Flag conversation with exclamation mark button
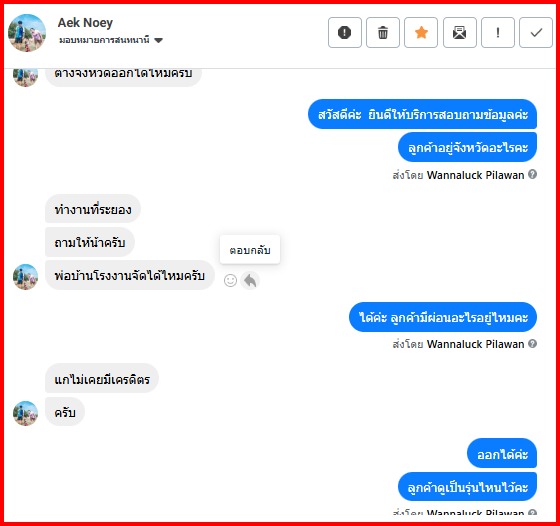The height and width of the screenshot is (526, 560). click(x=498, y=32)
